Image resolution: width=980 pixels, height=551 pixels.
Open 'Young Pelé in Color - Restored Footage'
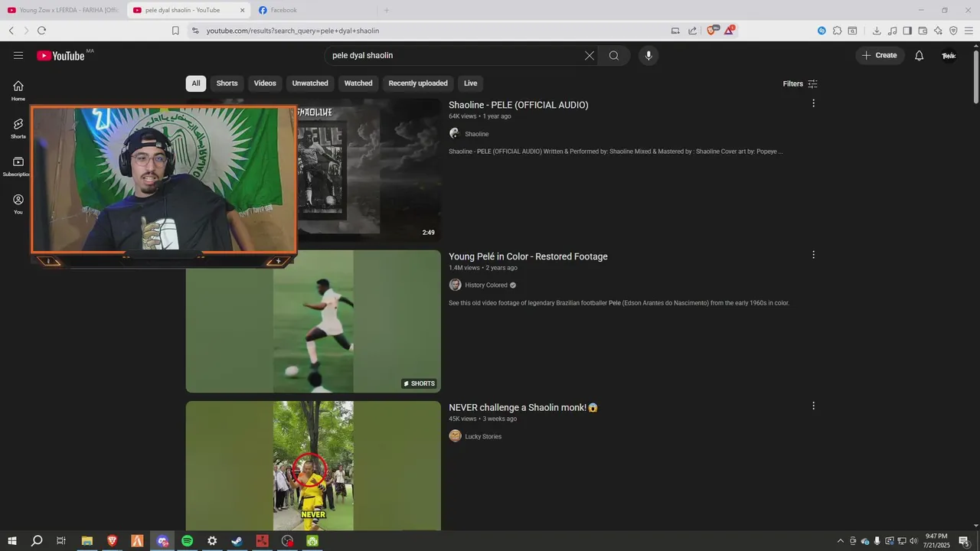click(x=528, y=256)
